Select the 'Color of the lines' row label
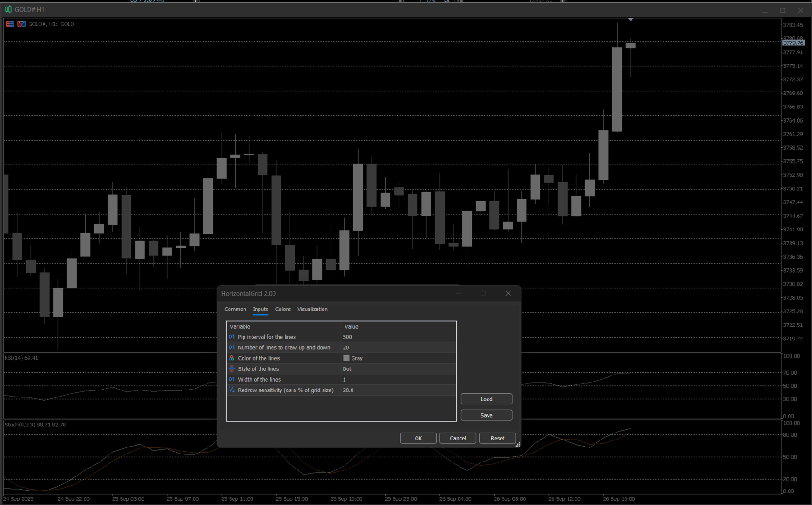The image size is (812, 505). point(259,358)
